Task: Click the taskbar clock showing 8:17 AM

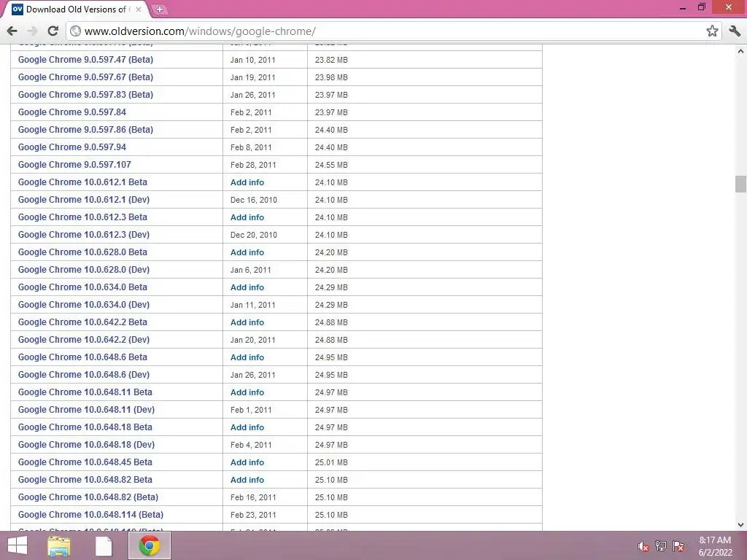Action: [x=715, y=546]
